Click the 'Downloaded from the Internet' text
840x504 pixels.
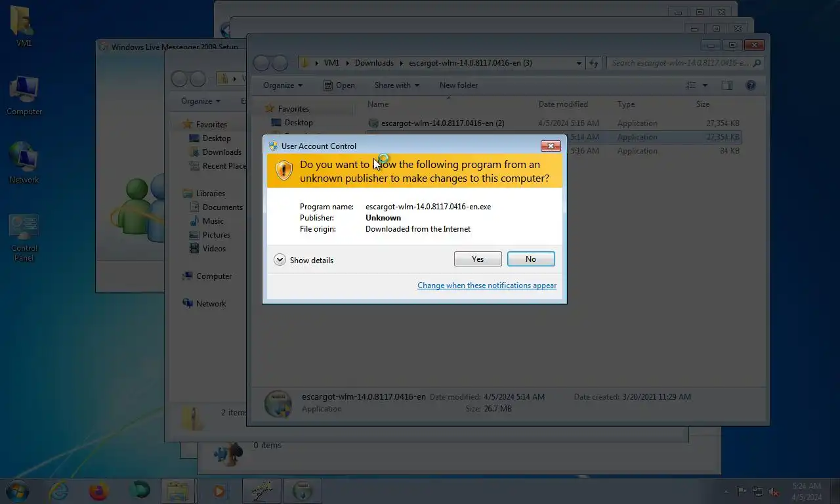[418, 229]
